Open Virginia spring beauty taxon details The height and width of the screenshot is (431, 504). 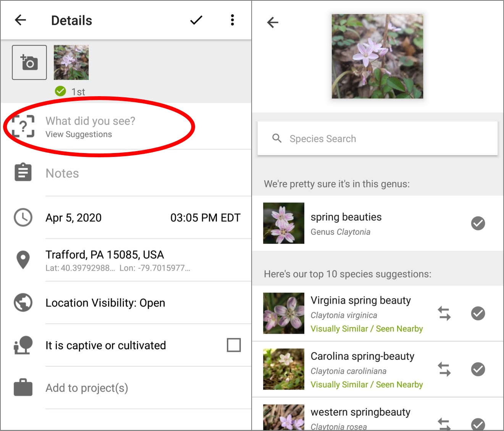coord(367,313)
